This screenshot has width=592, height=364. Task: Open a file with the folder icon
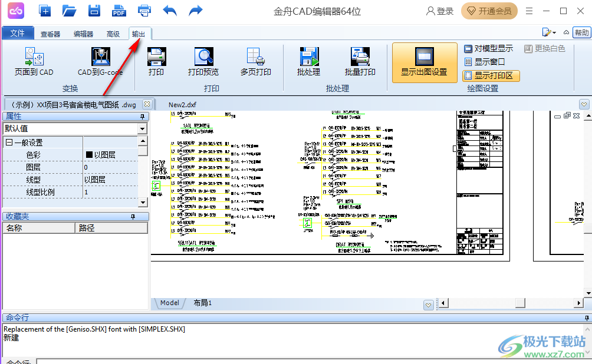pyautogui.click(x=70, y=11)
